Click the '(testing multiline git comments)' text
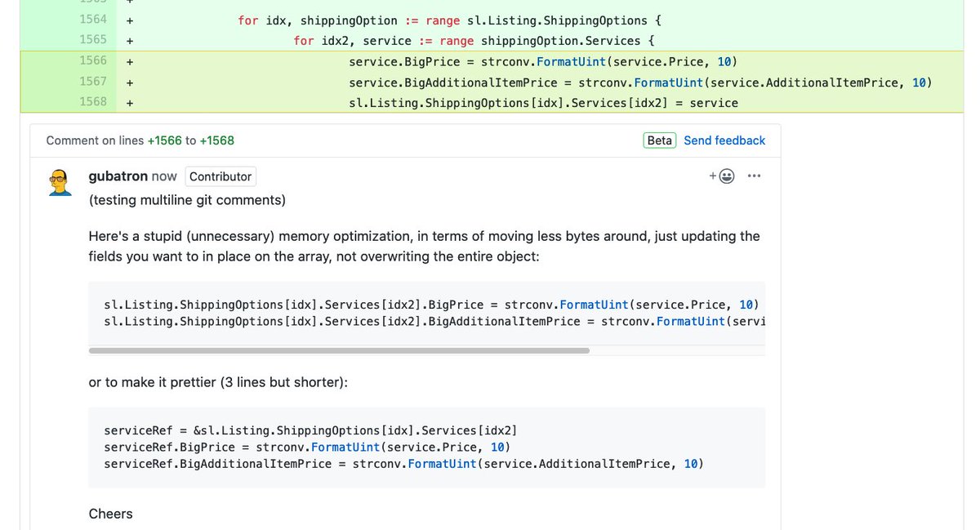This screenshot has height=530, width=980. (188, 200)
